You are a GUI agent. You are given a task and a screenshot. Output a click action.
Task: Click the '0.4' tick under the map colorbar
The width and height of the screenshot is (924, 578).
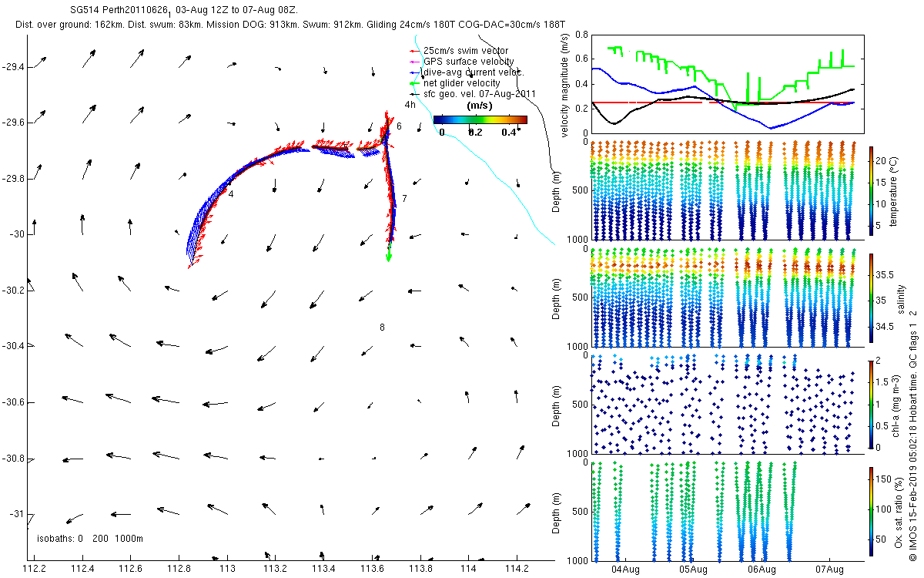tap(511, 132)
